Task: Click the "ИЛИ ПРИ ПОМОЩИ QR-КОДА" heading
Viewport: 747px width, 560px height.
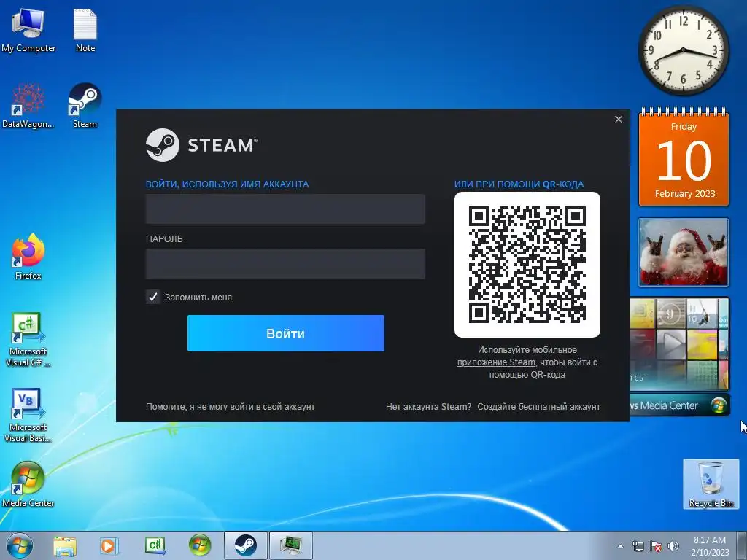Action: 519,184
